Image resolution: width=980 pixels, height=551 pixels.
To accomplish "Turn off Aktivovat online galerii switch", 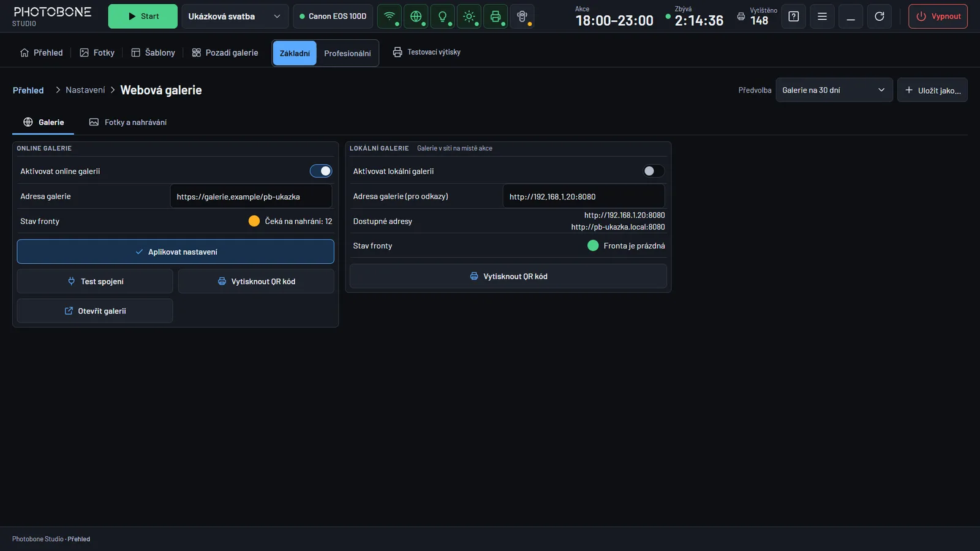I will click(321, 171).
